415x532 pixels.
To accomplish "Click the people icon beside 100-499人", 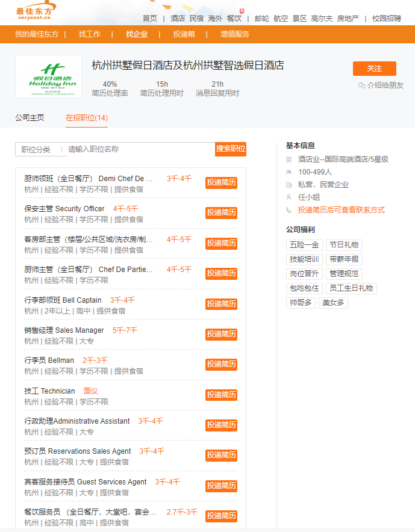I will (289, 172).
